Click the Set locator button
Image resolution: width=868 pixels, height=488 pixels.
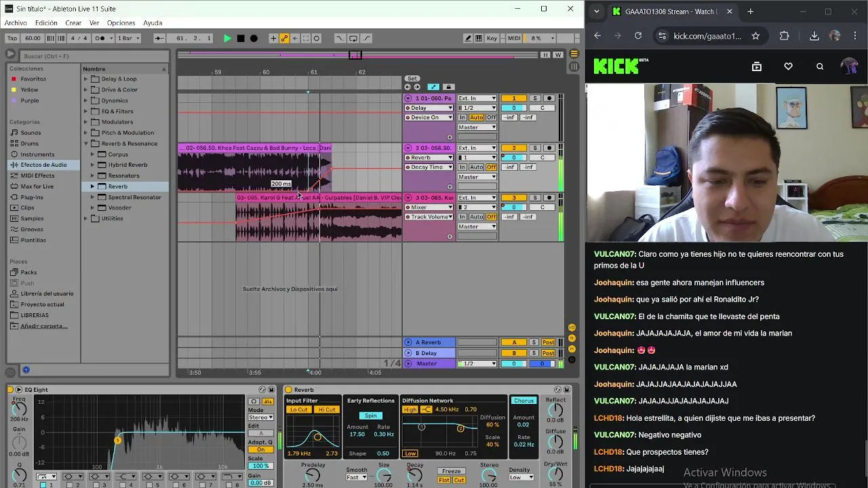point(412,79)
